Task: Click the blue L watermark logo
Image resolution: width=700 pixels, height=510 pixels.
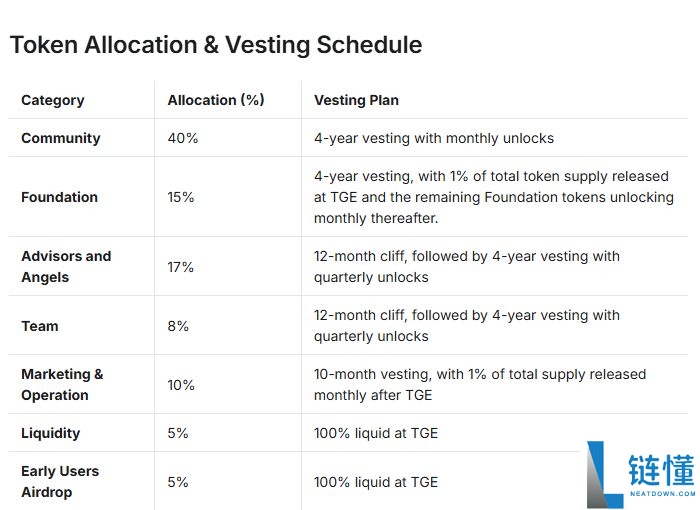Action: pyautogui.click(x=605, y=473)
